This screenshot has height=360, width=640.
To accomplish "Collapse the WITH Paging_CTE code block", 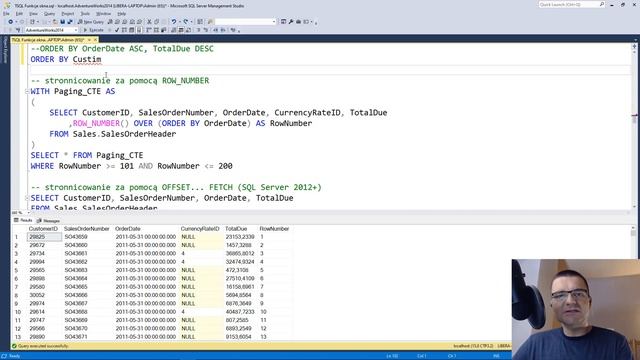I will point(27,91).
